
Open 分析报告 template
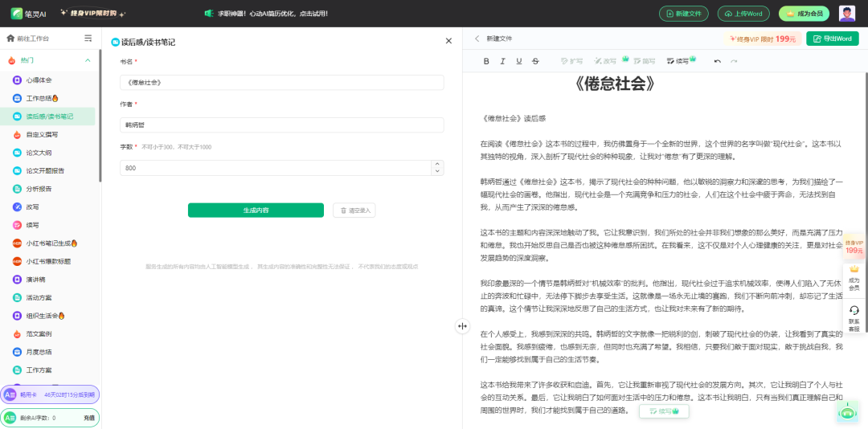coord(47,189)
